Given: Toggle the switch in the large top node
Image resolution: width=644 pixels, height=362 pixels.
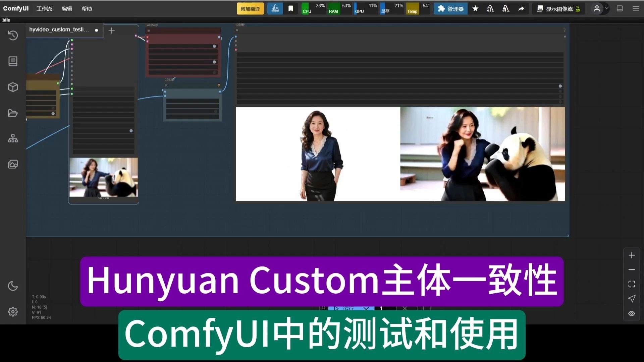Looking at the screenshot, I should (560, 86).
